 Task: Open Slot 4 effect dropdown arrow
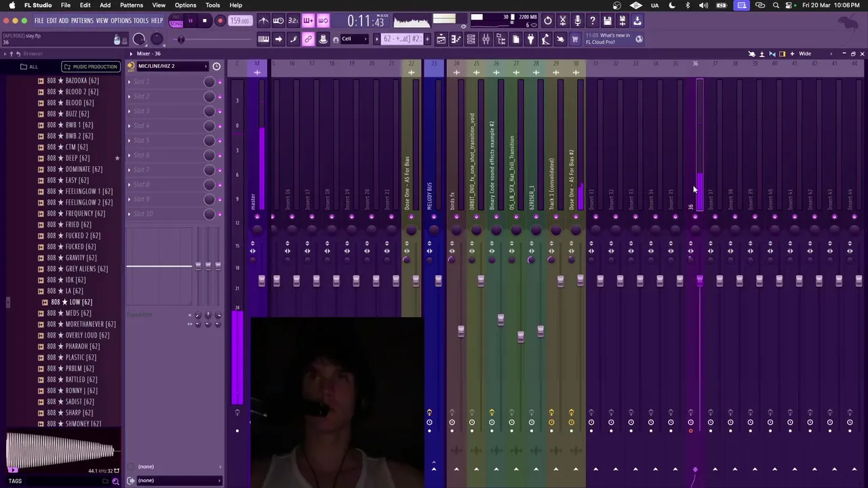point(129,125)
